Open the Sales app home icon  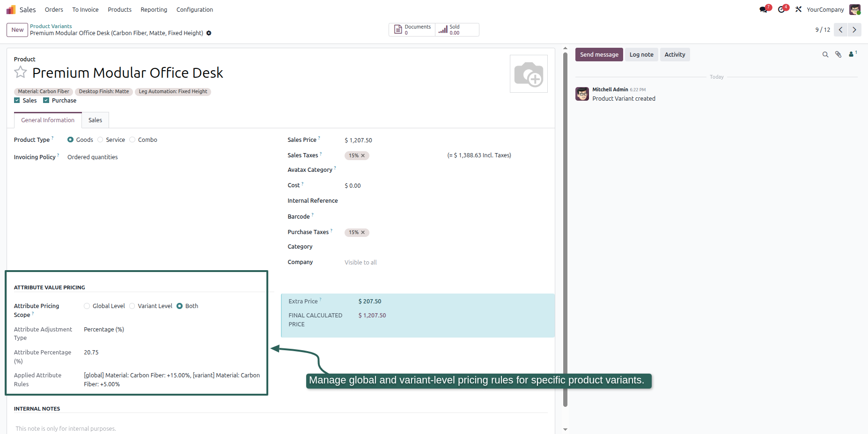pyautogui.click(x=11, y=9)
